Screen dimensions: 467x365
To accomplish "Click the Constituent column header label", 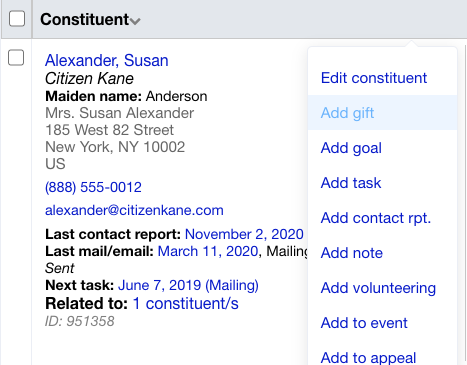I will click(x=85, y=19).
